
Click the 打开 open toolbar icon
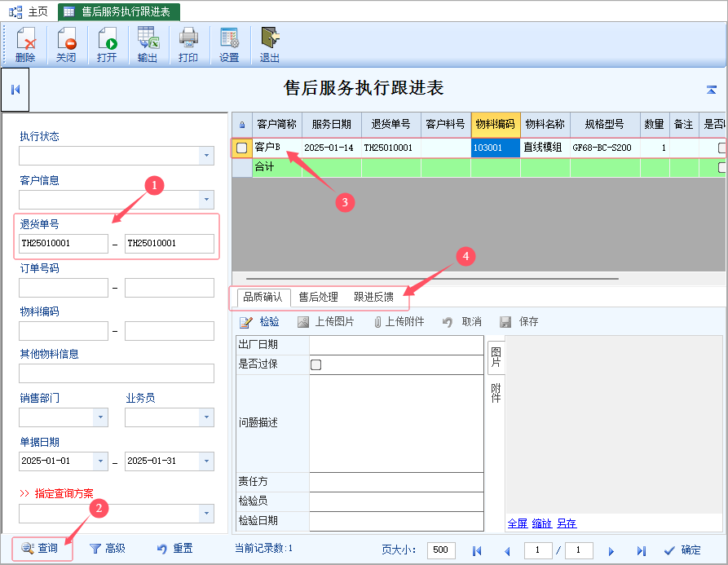[107, 45]
